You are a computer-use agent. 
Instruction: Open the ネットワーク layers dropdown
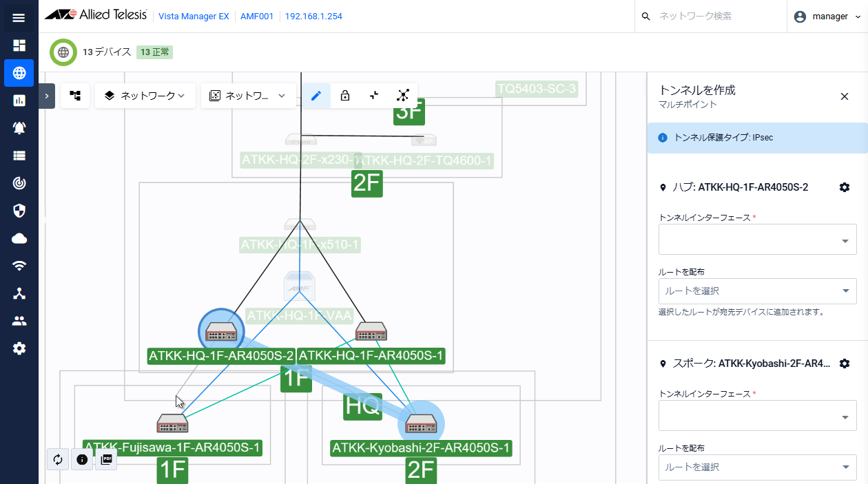145,96
